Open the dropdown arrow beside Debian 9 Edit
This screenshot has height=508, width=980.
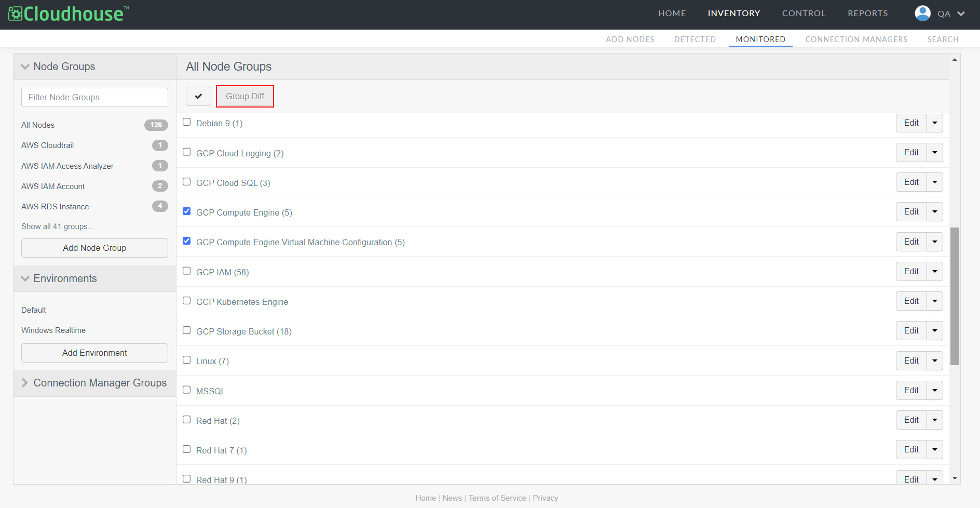click(935, 123)
